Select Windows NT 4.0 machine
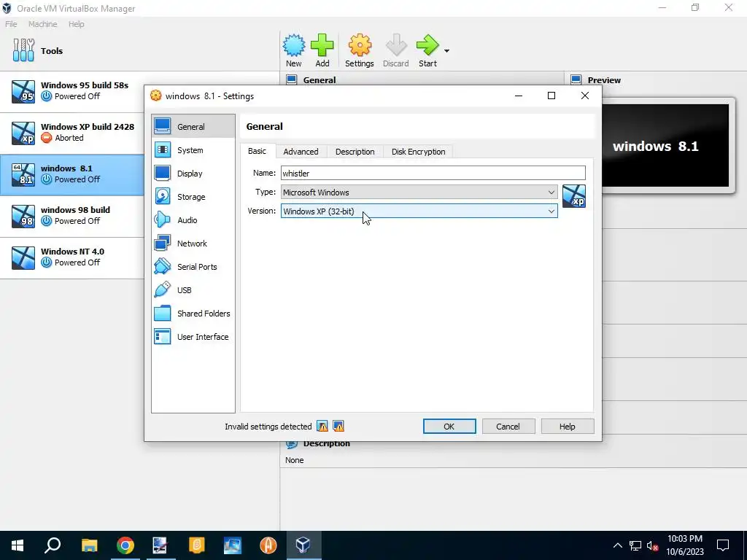The width and height of the screenshot is (747, 560). coord(71,257)
